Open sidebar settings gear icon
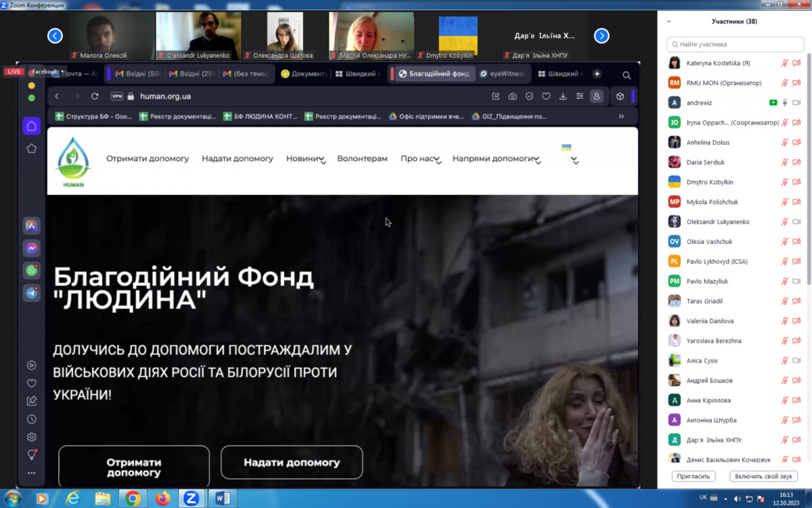The image size is (812, 508). pyautogui.click(x=31, y=437)
